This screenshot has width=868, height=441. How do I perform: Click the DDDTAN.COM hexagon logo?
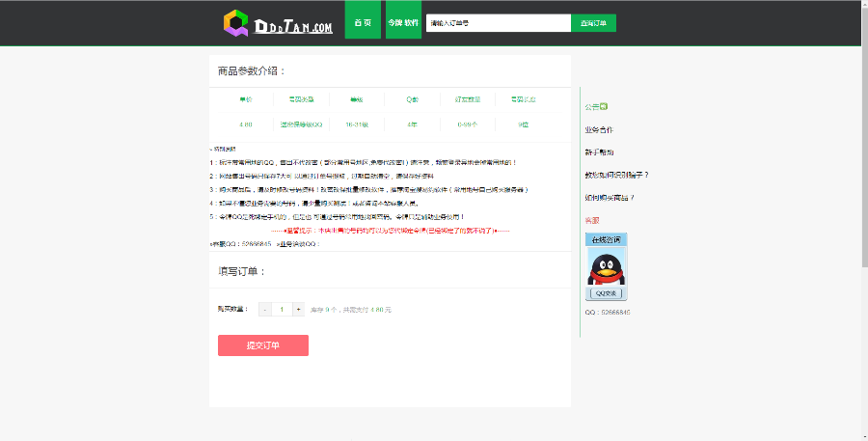(x=236, y=23)
